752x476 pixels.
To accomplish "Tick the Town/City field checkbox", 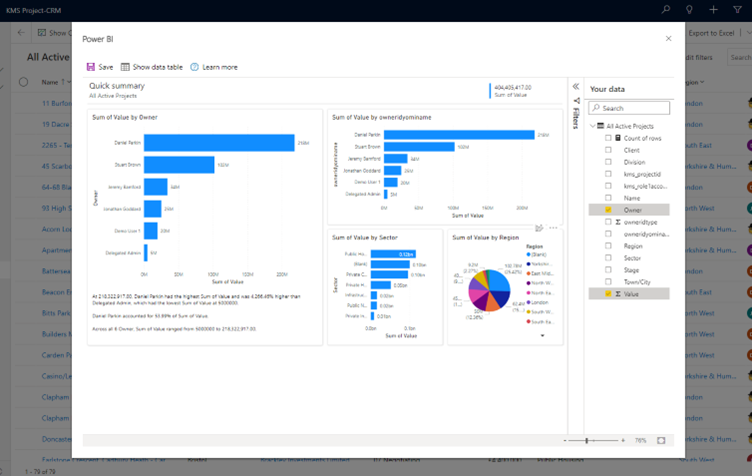I will point(608,282).
